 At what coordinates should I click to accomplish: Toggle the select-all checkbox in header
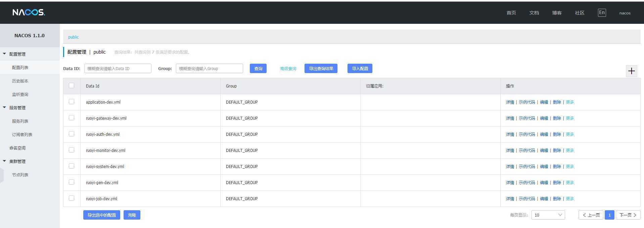[x=72, y=85]
